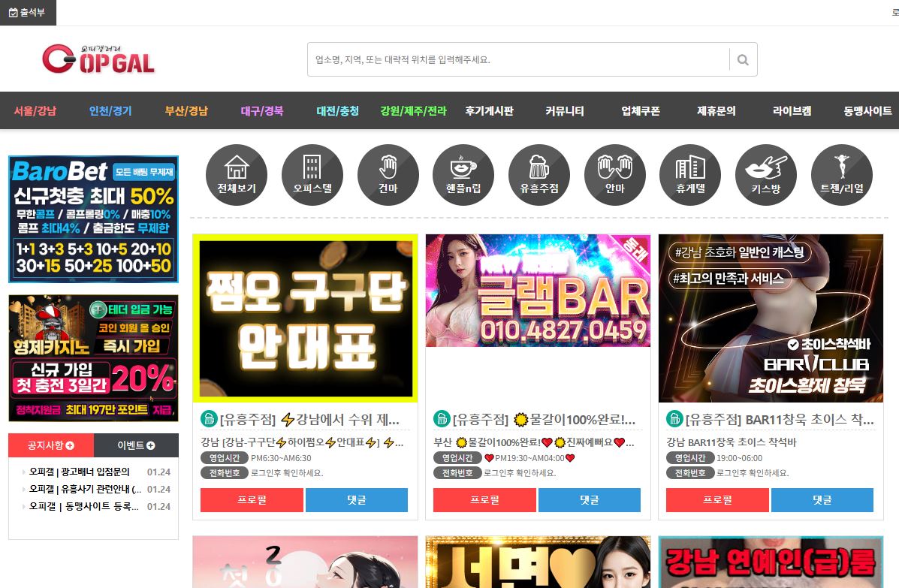Viewport: 899px width, 588px height.
Task: Click the 안마 two-hands category icon
Action: (614, 174)
